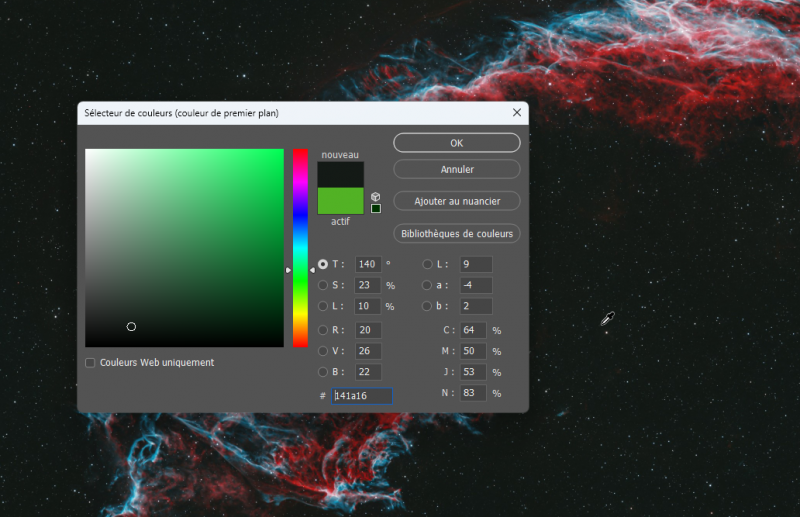This screenshot has height=517, width=800.
Task: Select the R red radio button
Action: coord(322,330)
